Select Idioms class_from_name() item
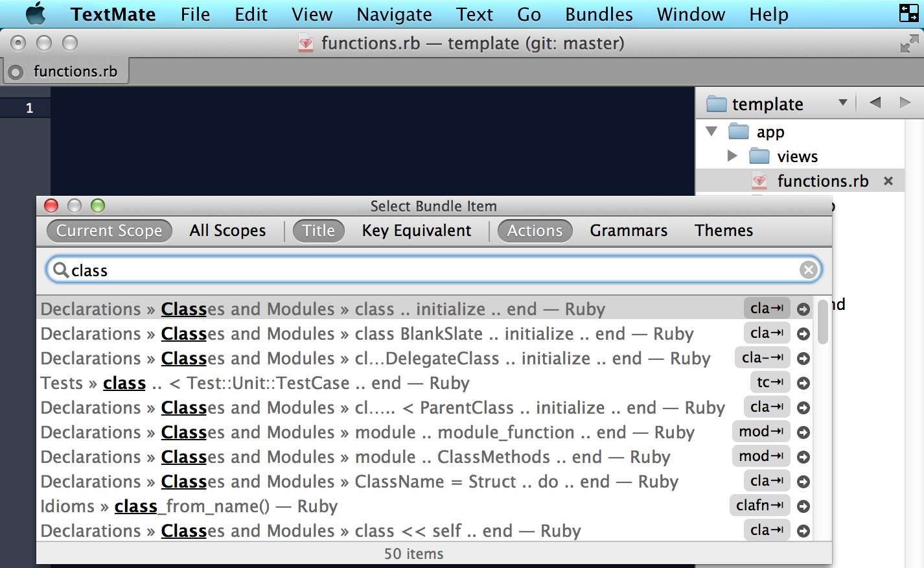 [424, 506]
